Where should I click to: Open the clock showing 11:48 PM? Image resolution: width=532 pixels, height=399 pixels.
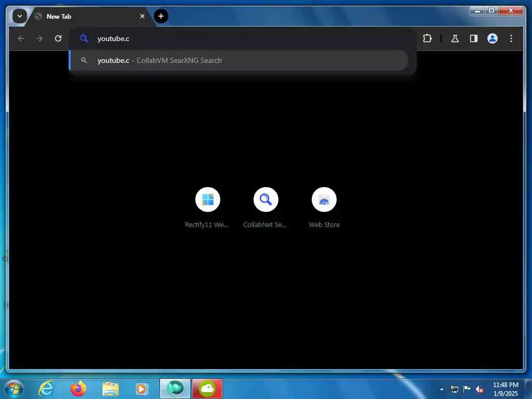pos(506,389)
